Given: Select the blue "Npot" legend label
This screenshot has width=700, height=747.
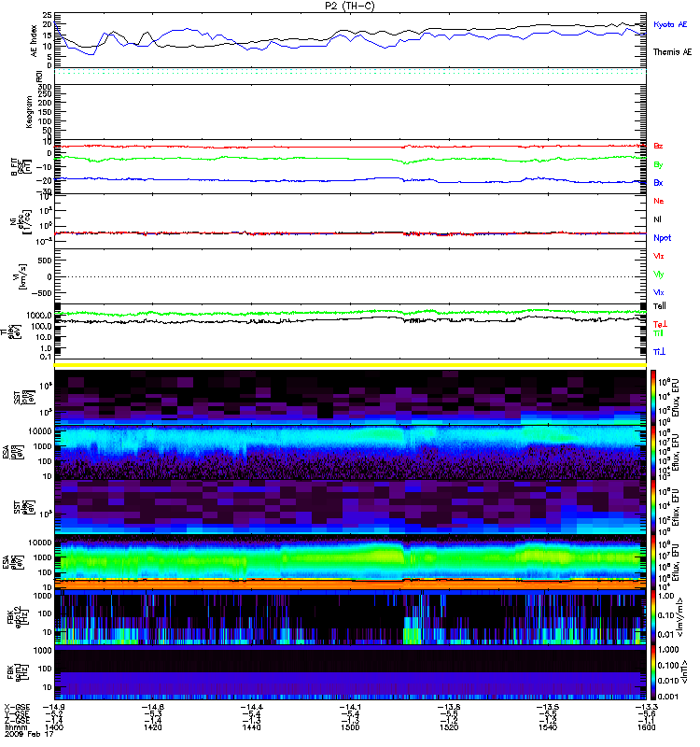Looking at the screenshot, I should coord(662,238).
